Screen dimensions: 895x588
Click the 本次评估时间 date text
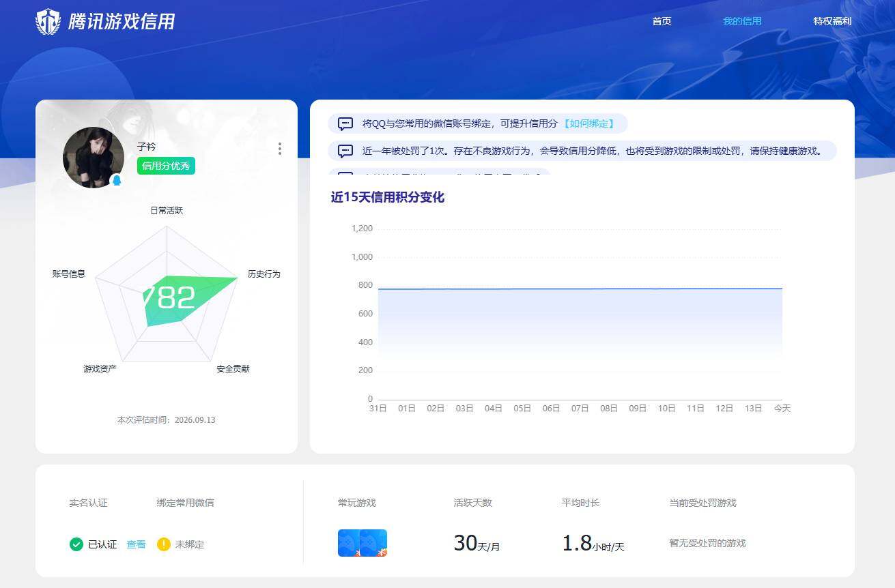(x=166, y=420)
